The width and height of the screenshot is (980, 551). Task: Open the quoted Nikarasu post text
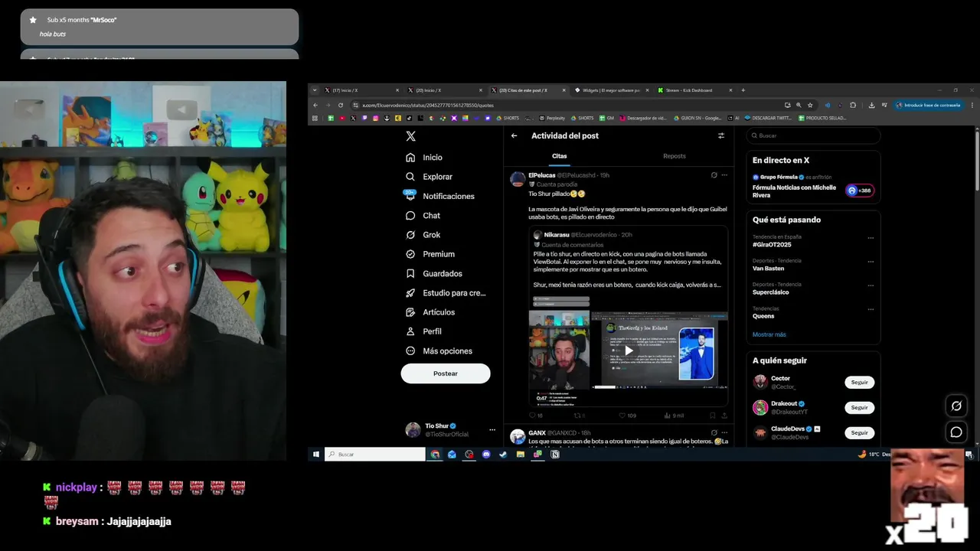(627, 269)
